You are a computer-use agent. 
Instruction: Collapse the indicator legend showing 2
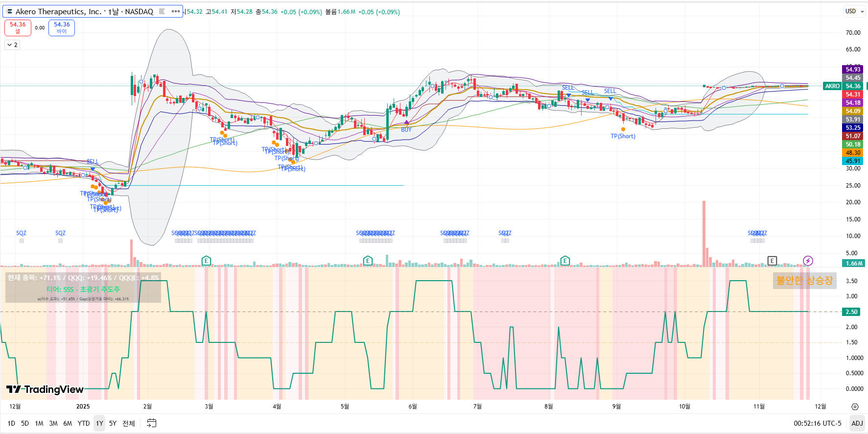pos(13,45)
